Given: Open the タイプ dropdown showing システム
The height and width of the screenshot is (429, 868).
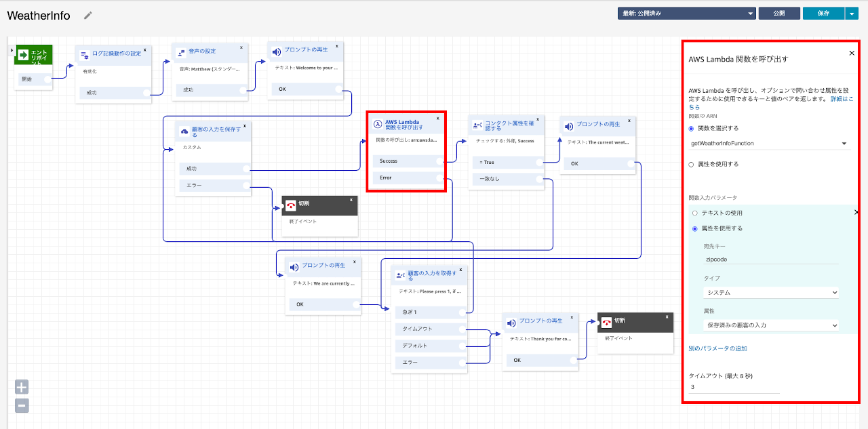Looking at the screenshot, I should click(771, 292).
